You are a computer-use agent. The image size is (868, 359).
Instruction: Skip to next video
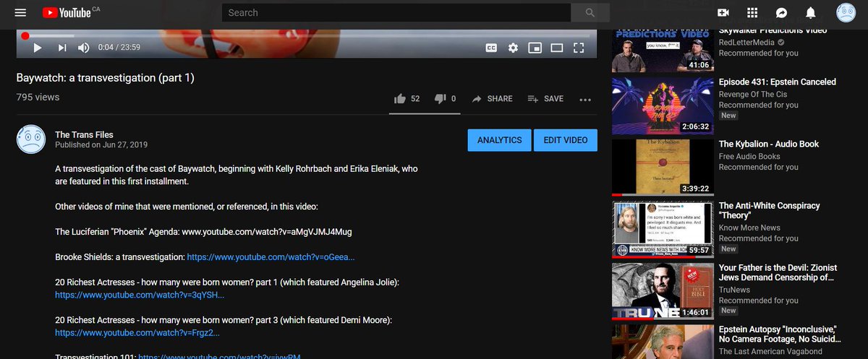[x=62, y=48]
